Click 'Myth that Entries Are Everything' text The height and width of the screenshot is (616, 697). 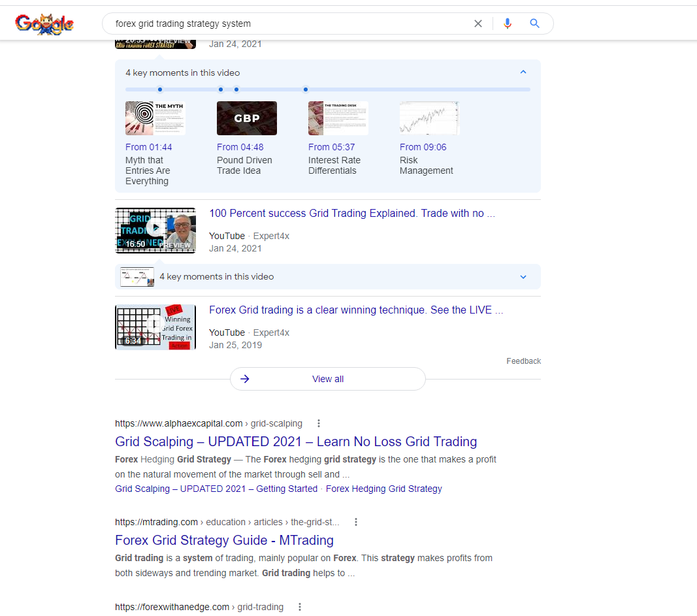coord(148,170)
